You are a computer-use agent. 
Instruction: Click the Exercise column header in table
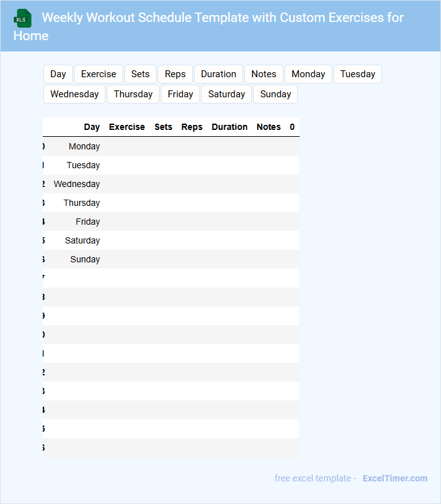(127, 127)
